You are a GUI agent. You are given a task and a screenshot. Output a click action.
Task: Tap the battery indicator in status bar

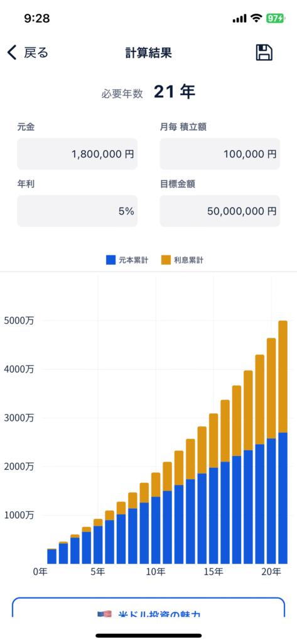click(274, 18)
